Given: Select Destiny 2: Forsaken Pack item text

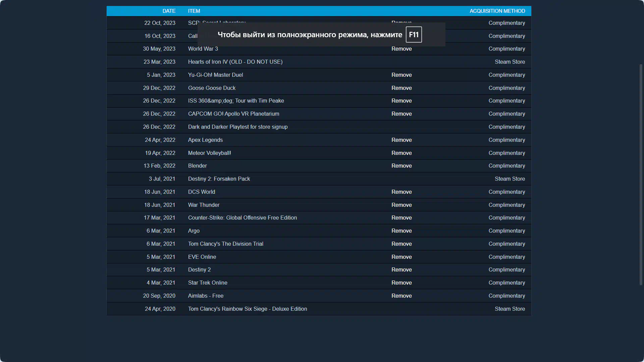Looking at the screenshot, I should click(219, 179).
